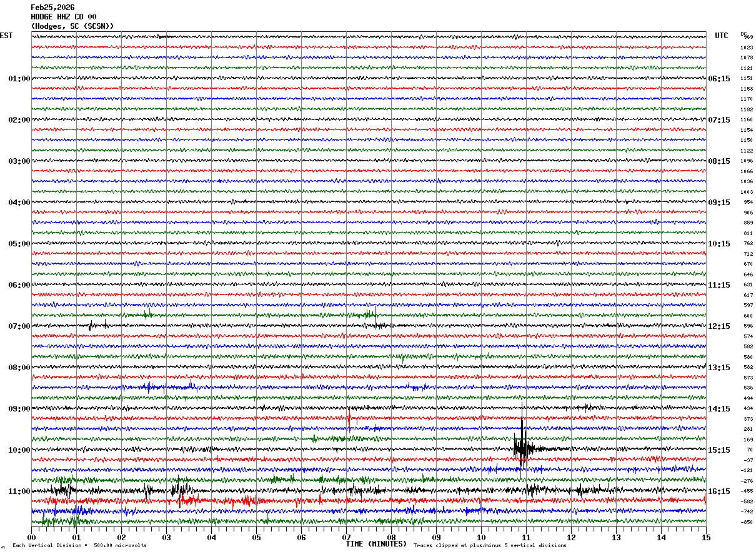The image size is (756, 554).
Task: Click the 07:00 EST time label
Action: tap(19, 326)
